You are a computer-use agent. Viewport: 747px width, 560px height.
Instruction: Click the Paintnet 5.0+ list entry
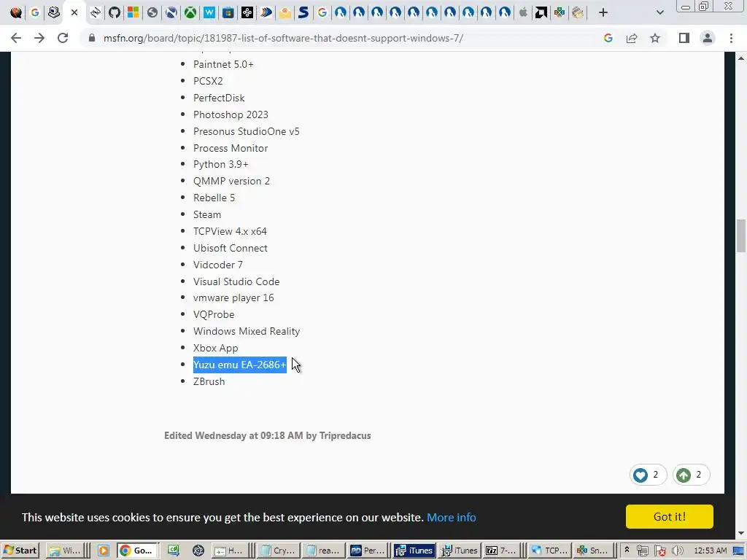pyautogui.click(x=223, y=64)
